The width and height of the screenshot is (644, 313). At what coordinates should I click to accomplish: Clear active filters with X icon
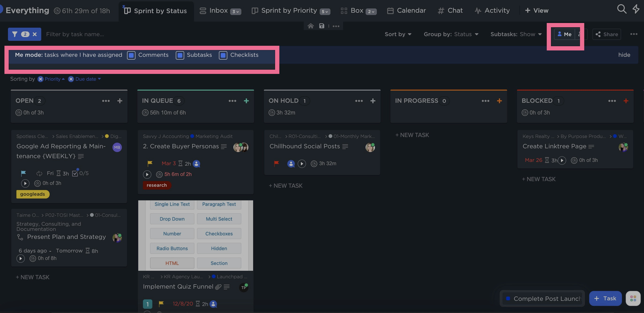tap(35, 34)
